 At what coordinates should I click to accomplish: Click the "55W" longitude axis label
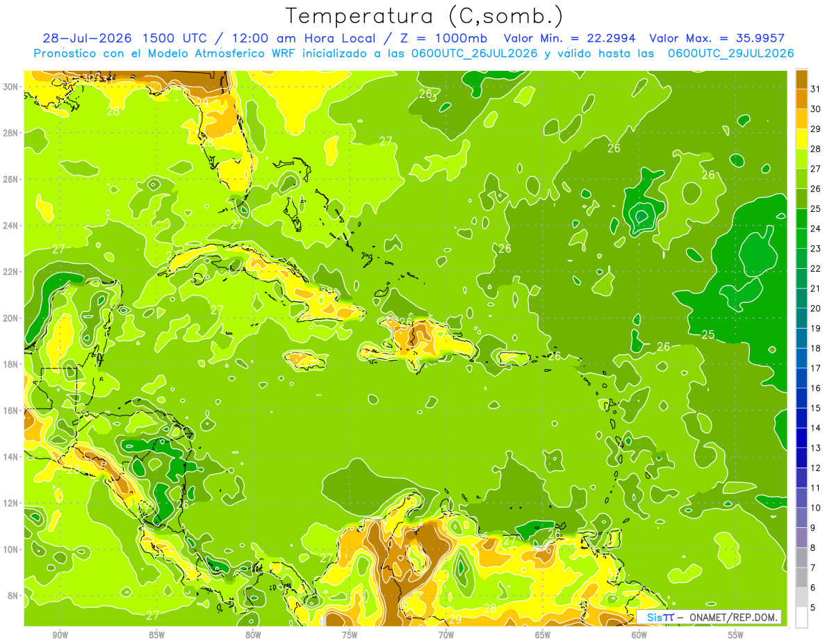pyautogui.click(x=736, y=634)
